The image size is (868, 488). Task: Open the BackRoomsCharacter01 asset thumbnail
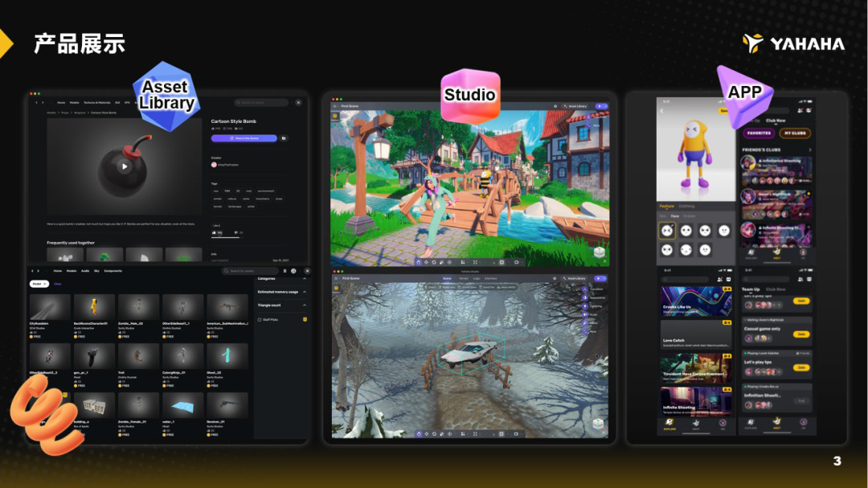tap(93, 306)
